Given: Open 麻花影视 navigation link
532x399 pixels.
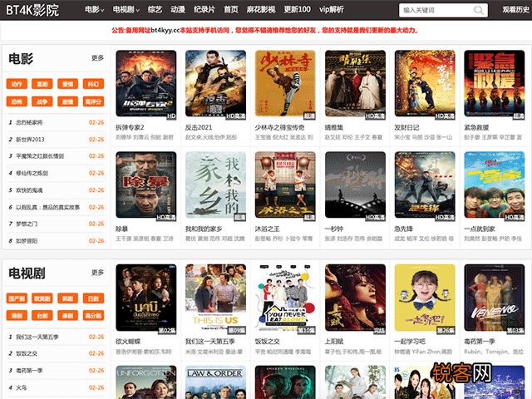Looking at the screenshot, I should pyautogui.click(x=261, y=9).
